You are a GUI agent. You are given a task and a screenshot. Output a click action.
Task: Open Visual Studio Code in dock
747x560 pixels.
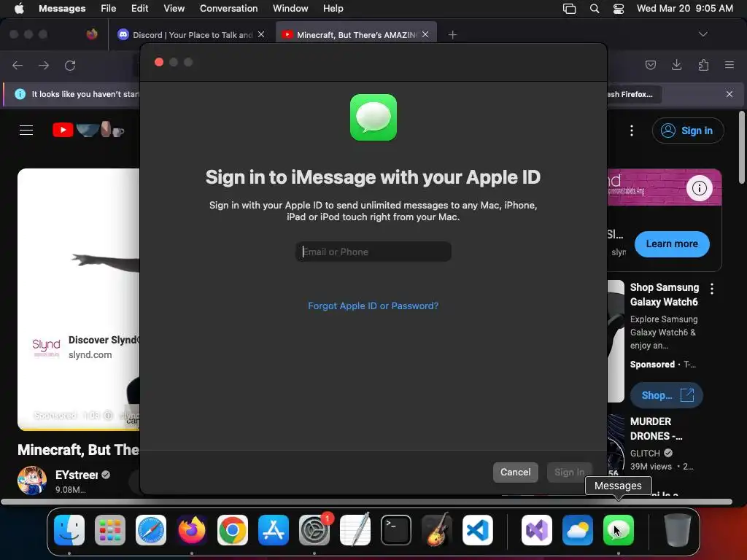click(478, 530)
